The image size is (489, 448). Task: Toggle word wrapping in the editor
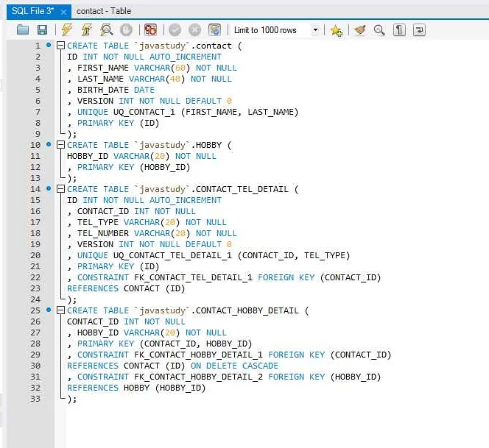(x=419, y=30)
